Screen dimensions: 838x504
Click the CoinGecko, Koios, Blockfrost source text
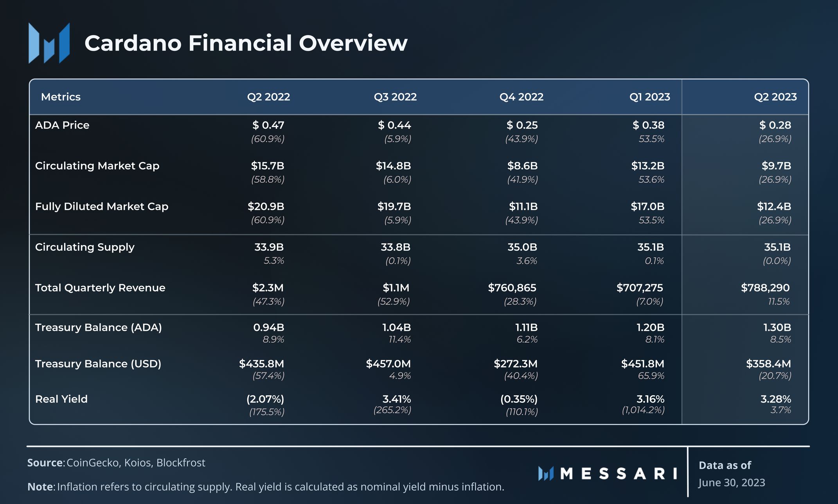click(x=136, y=463)
